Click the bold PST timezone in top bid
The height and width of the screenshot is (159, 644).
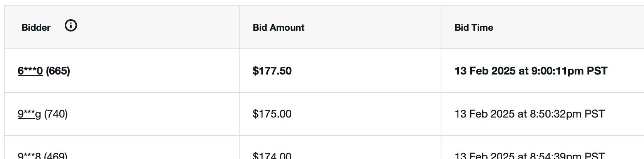[x=597, y=71]
